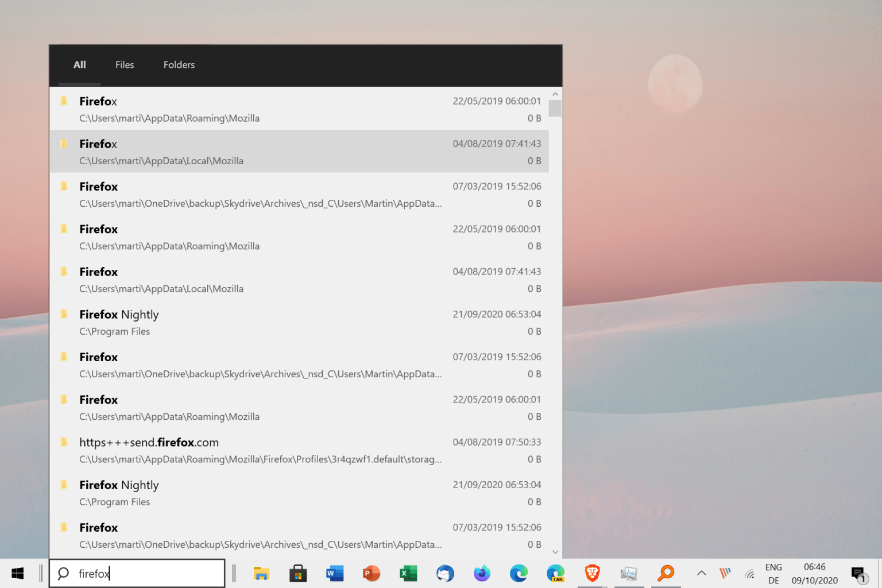882x588 pixels.
Task: Open the https+++send.firefox.com result
Action: 149,442
